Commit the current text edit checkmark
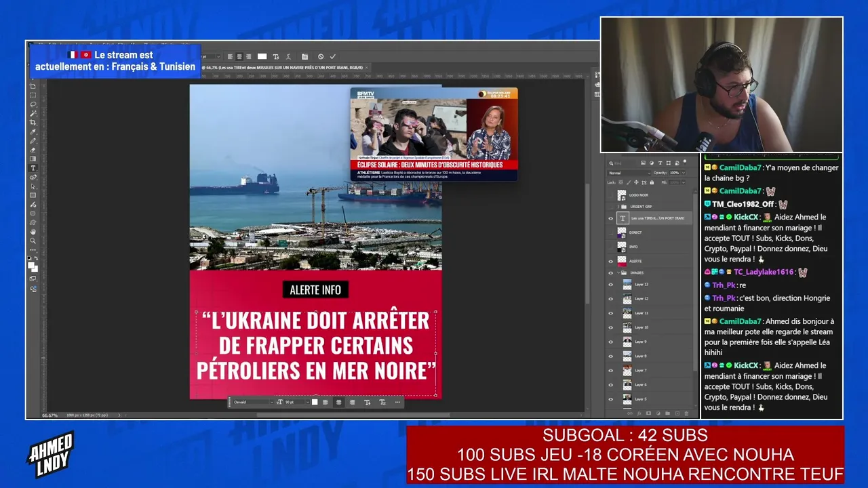868x488 pixels. 332,56
